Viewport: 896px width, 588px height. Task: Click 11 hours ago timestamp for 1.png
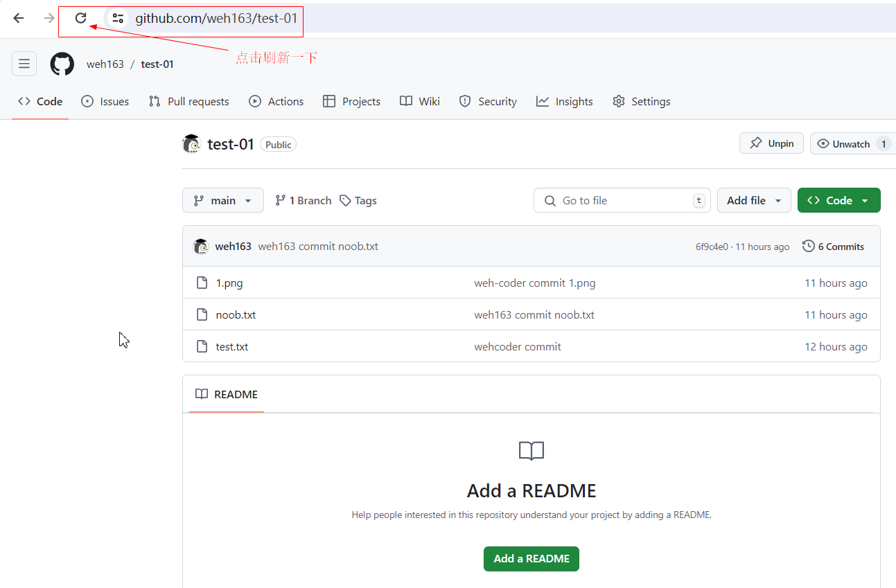click(x=836, y=283)
